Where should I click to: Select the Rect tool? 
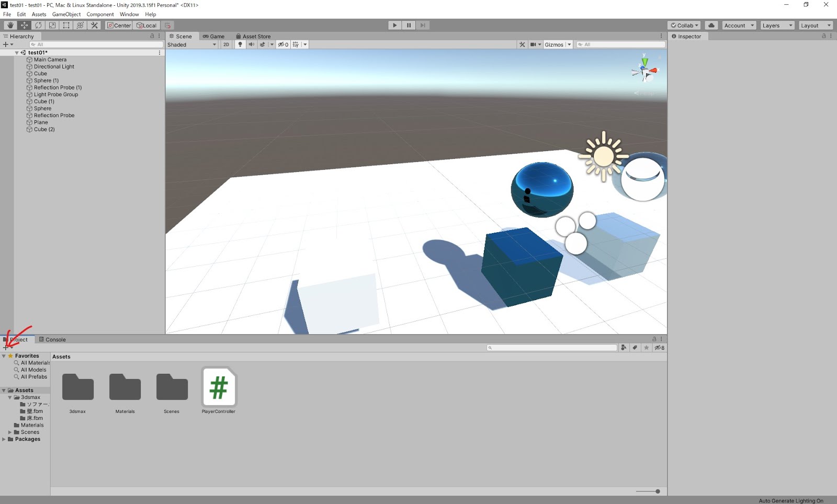coord(66,25)
